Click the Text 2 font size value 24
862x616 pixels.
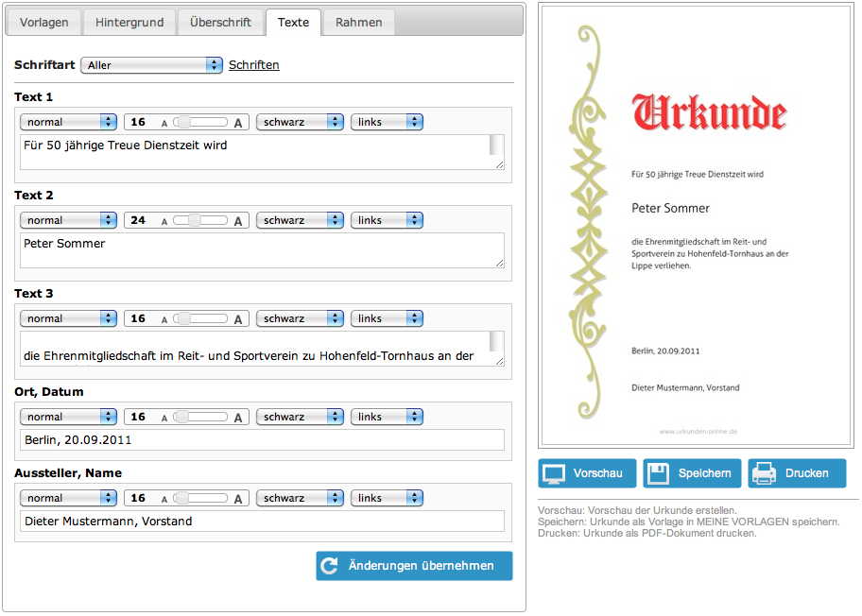click(x=138, y=220)
